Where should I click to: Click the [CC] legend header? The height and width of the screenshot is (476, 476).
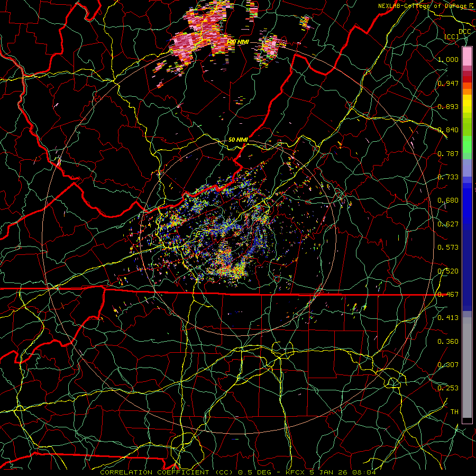(x=452, y=36)
